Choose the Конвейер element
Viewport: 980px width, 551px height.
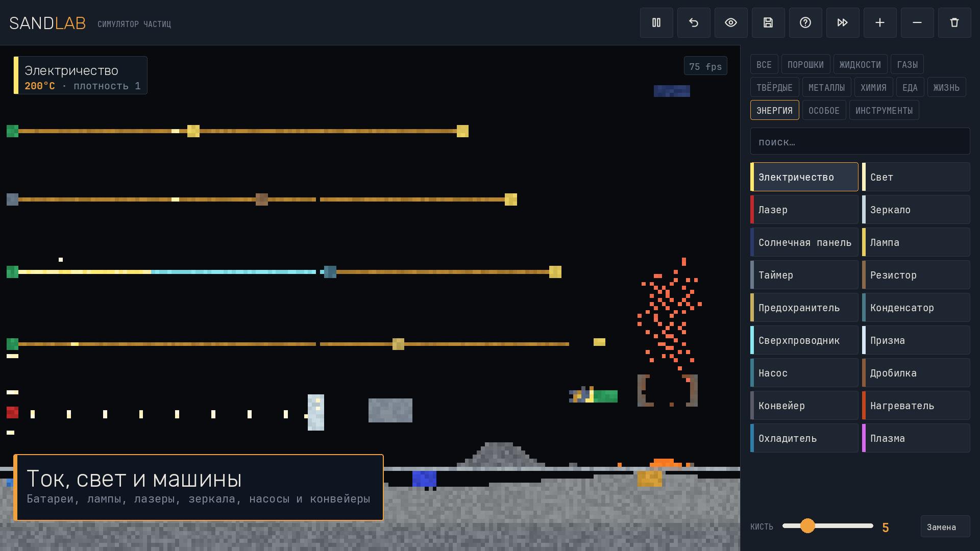point(804,406)
